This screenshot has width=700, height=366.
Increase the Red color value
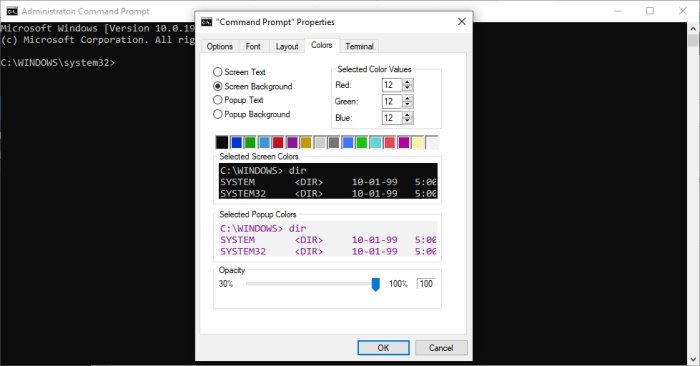407,82
